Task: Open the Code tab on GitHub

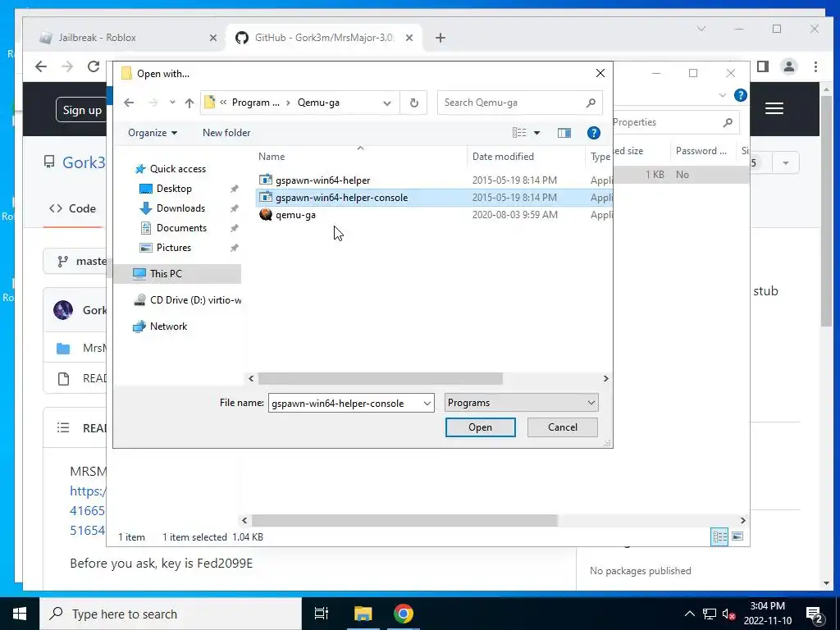Action: click(72, 208)
